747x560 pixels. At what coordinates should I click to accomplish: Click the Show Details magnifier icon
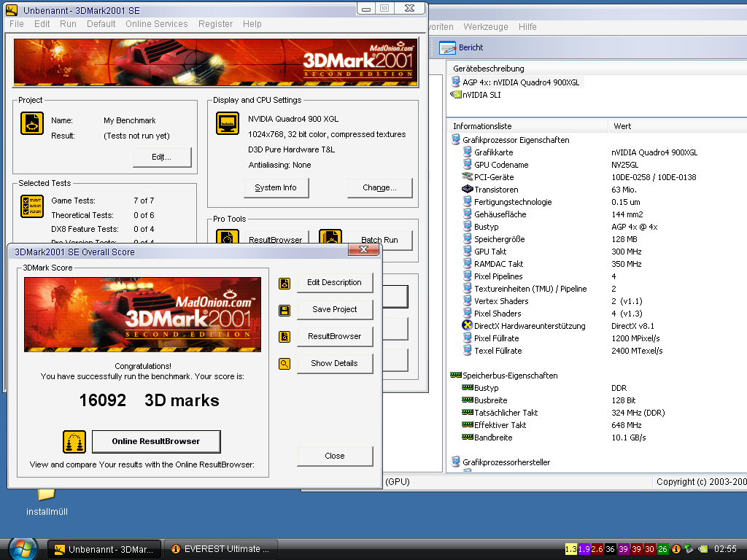285,365
